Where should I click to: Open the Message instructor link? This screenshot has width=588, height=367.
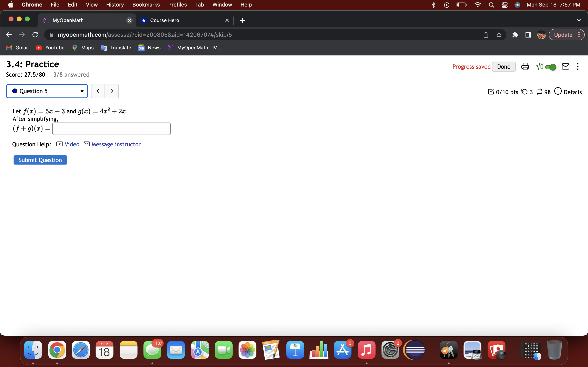pyautogui.click(x=116, y=144)
